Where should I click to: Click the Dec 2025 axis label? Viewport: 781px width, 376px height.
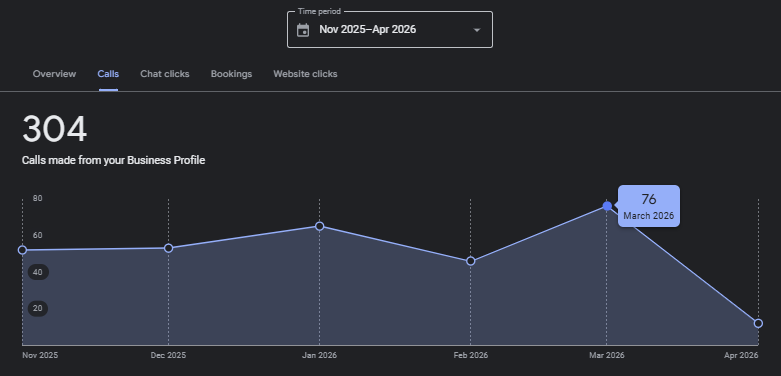pyautogui.click(x=168, y=356)
